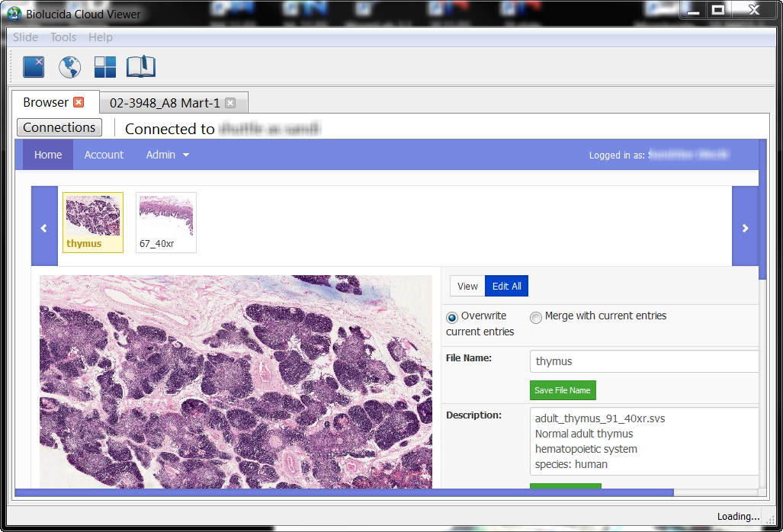
Task: Close the Browser tab with red X
Action: (79, 102)
